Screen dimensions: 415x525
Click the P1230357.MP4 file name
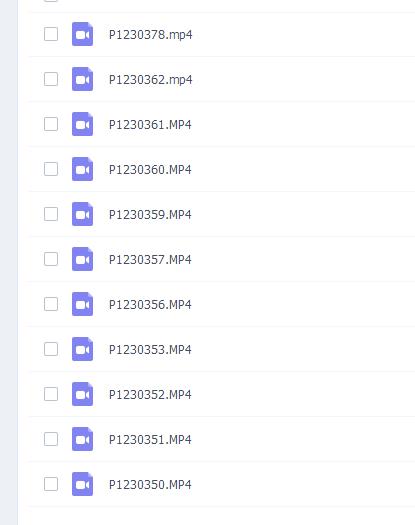click(150, 259)
